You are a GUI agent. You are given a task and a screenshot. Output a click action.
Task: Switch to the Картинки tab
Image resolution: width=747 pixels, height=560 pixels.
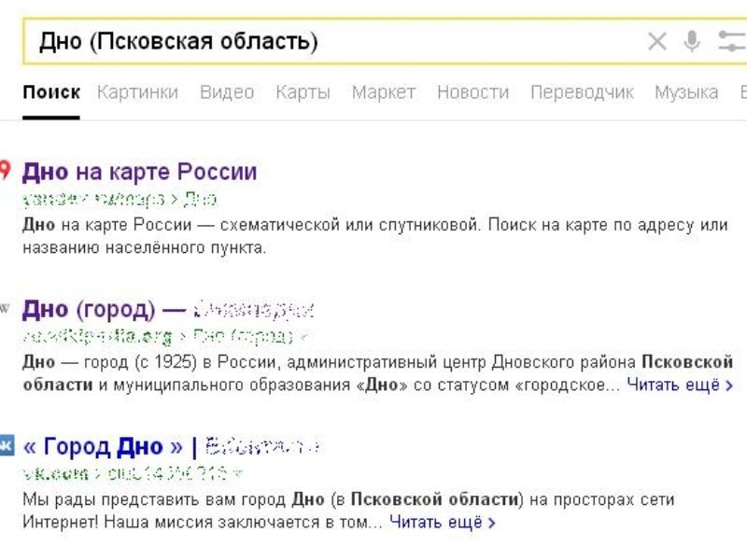[x=137, y=92]
